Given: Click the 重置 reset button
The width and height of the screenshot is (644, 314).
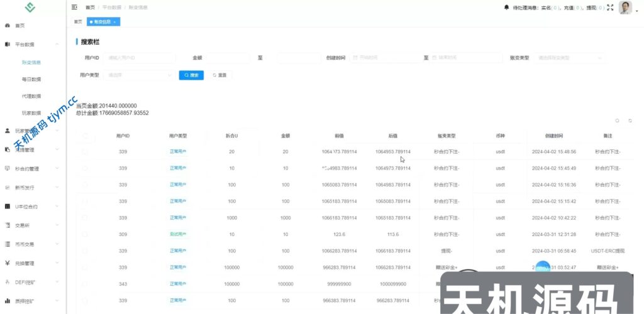Looking at the screenshot, I should coord(219,75).
